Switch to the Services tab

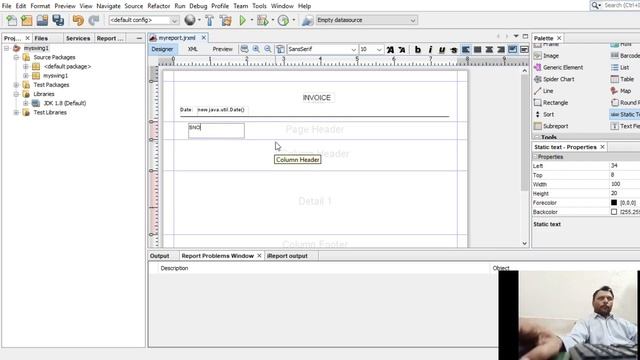pyautogui.click(x=78, y=38)
